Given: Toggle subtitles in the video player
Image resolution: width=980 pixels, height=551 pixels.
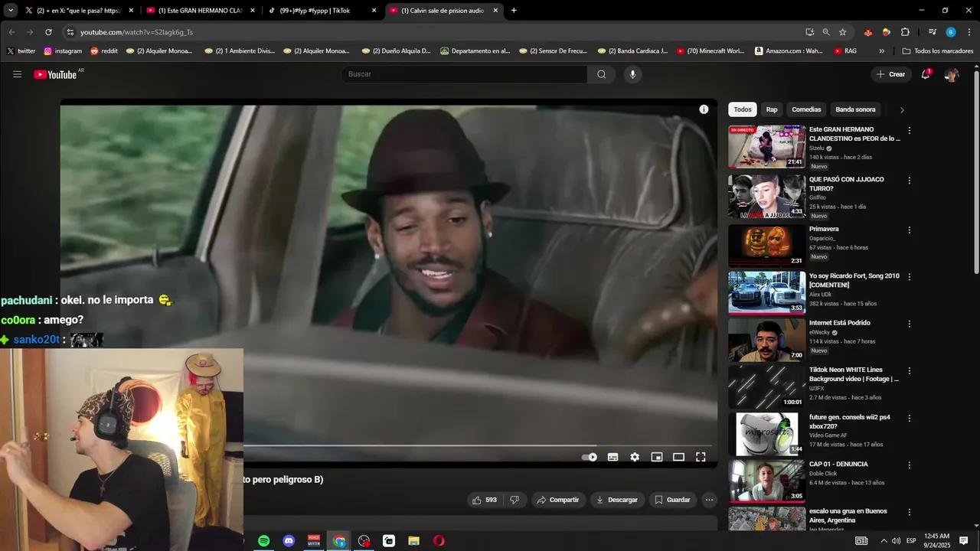Looking at the screenshot, I should (x=612, y=457).
